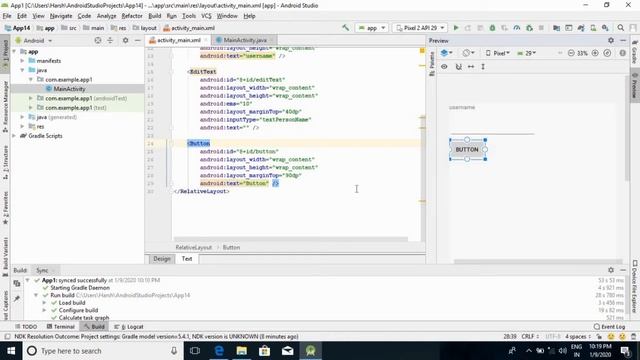
Task: Open the Build menu
Action: pyautogui.click(x=155, y=16)
